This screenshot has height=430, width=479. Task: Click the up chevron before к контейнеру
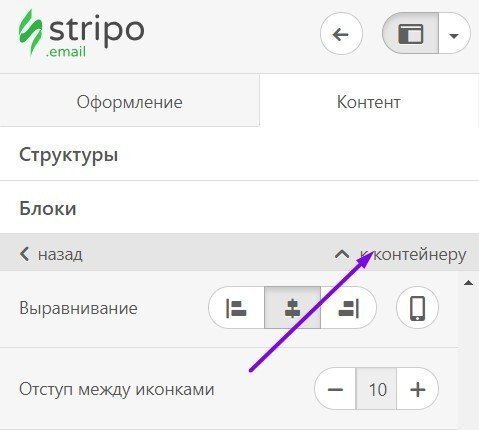point(342,255)
